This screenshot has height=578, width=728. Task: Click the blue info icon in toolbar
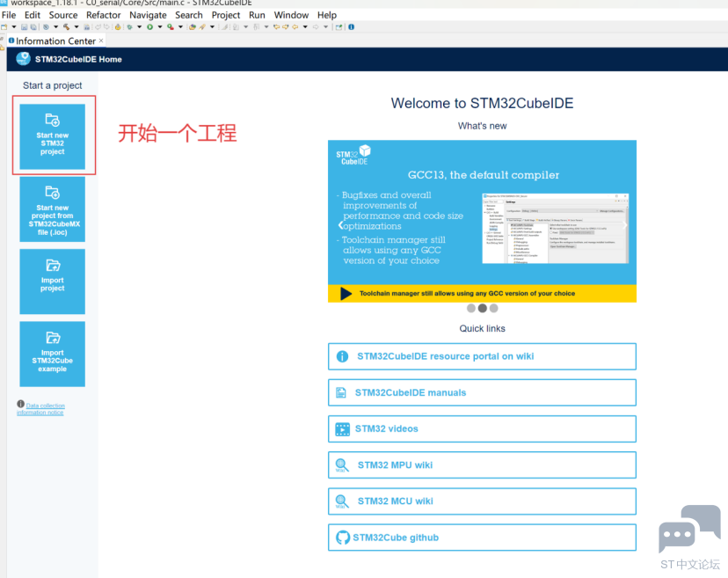351,27
